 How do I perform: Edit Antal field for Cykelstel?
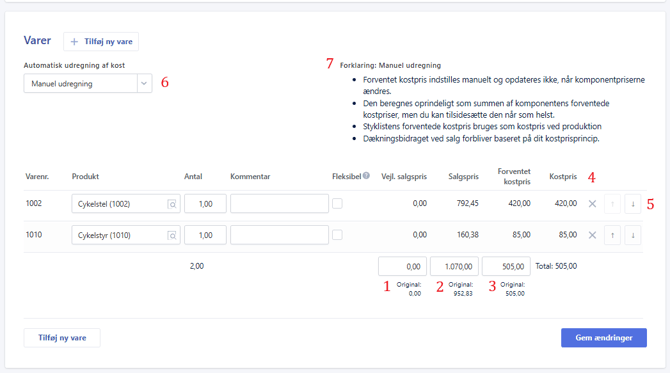pos(205,204)
